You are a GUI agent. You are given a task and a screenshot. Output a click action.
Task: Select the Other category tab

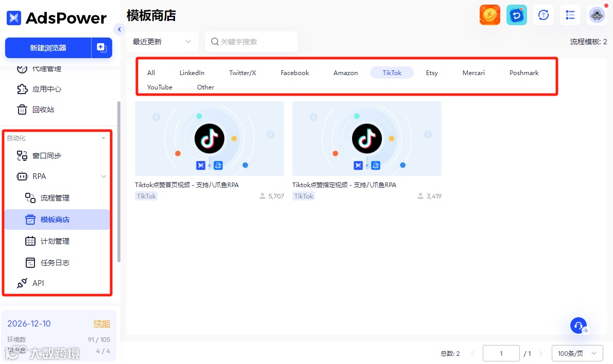(x=206, y=87)
